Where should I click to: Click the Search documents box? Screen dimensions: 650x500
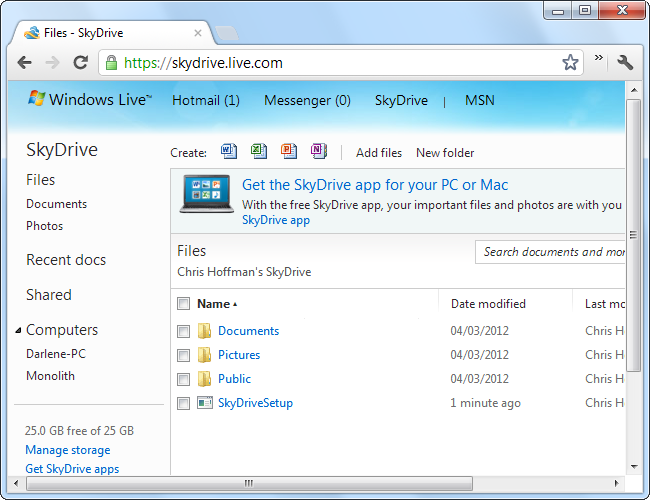point(550,252)
